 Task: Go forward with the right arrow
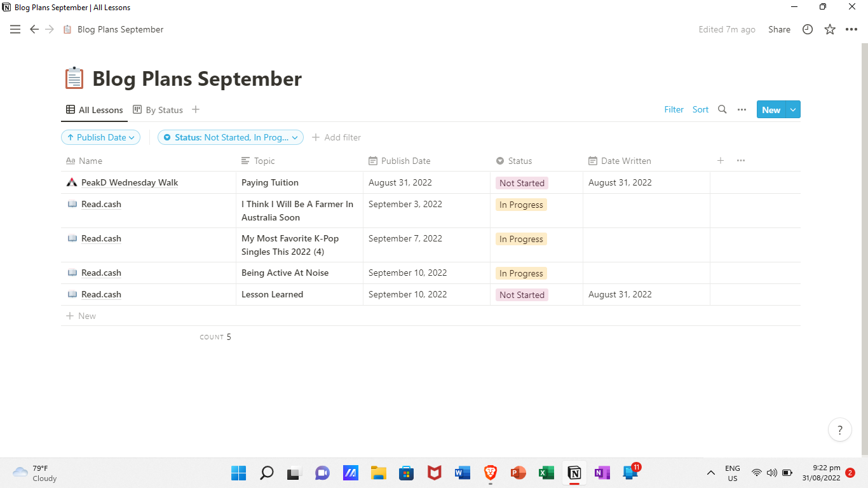[x=50, y=29]
